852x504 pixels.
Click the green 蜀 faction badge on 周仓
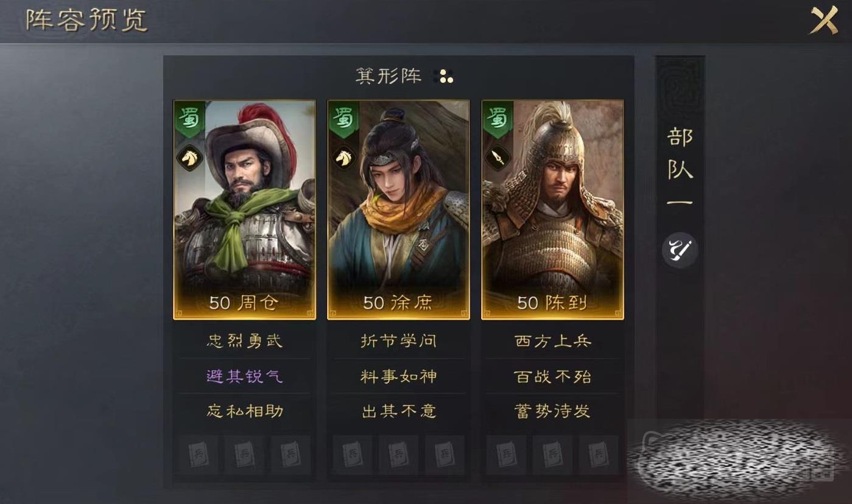189,119
